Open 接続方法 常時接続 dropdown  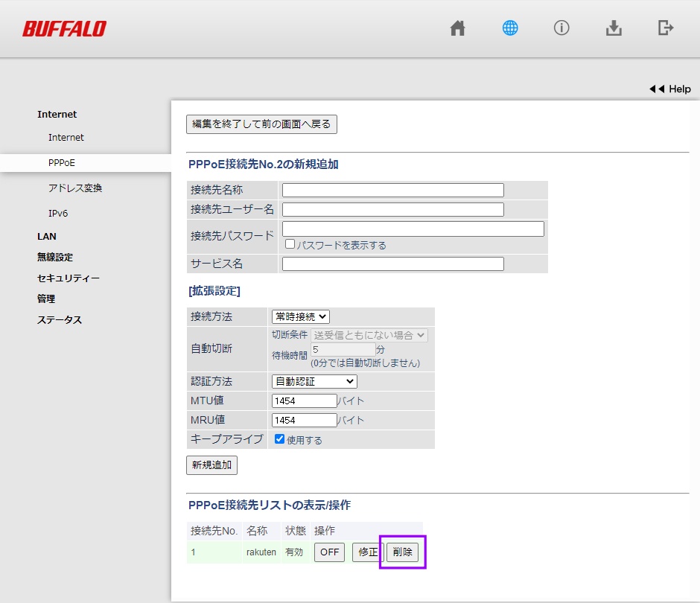coord(301,317)
